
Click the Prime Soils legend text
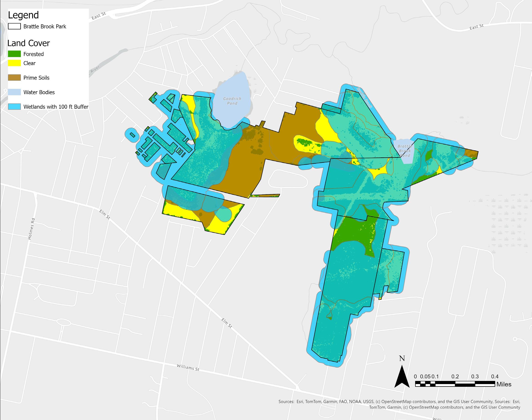click(x=36, y=78)
